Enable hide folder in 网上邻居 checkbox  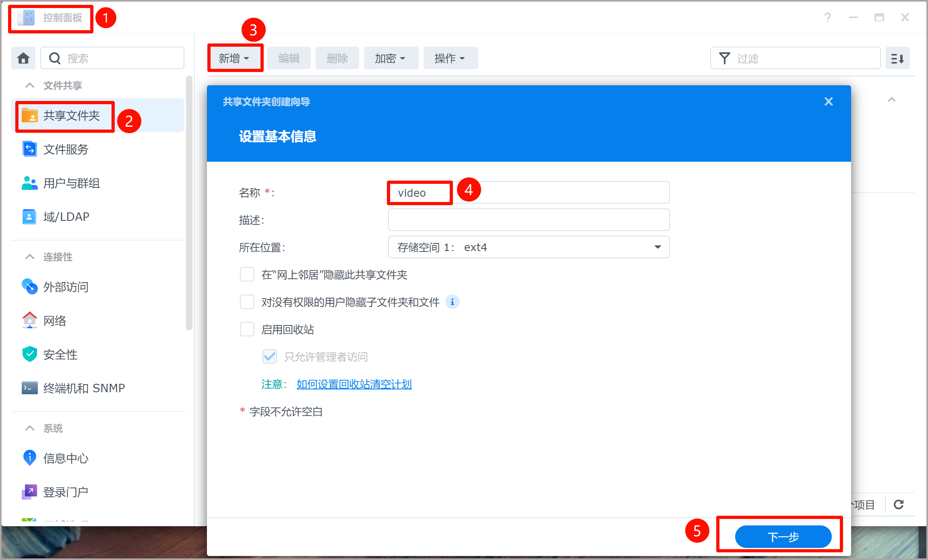(247, 275)
